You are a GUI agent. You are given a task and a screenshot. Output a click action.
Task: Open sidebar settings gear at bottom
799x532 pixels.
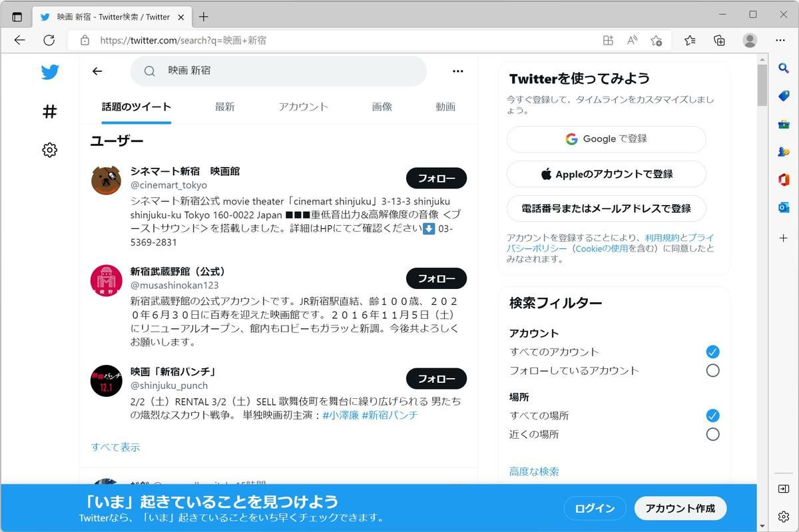click(784, 517)
